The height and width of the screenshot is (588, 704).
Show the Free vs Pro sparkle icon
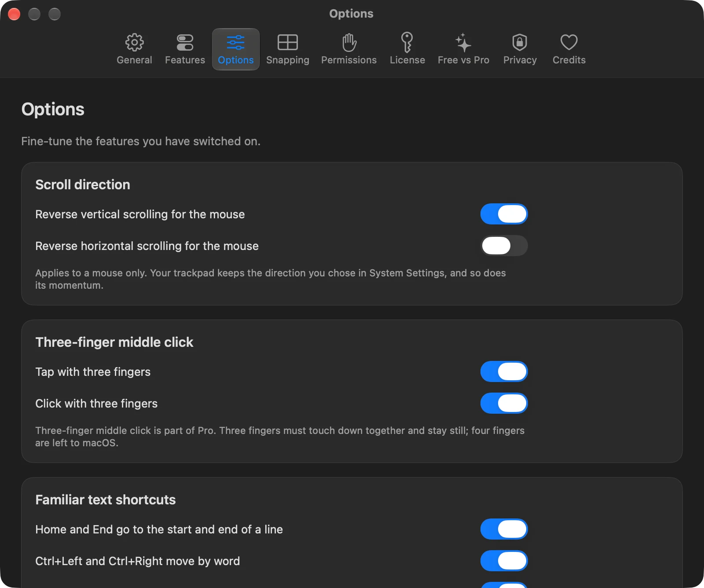(463, 42)
